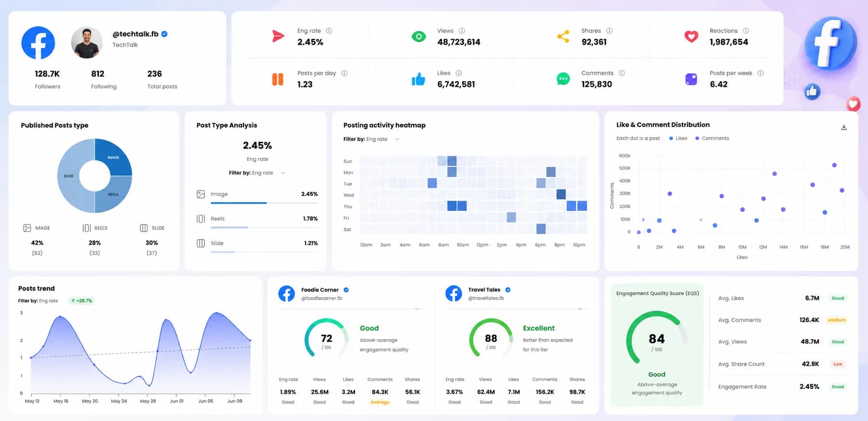Screen dimensions: 868x421
Task: Open the @techtalk.fb profile handle
Action: [136, 34]
